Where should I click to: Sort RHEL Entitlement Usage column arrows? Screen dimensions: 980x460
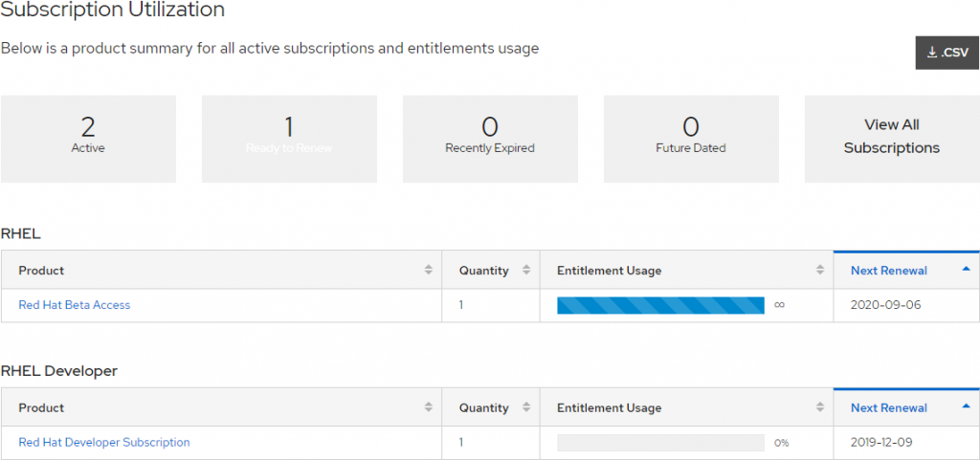pos(819,271)
